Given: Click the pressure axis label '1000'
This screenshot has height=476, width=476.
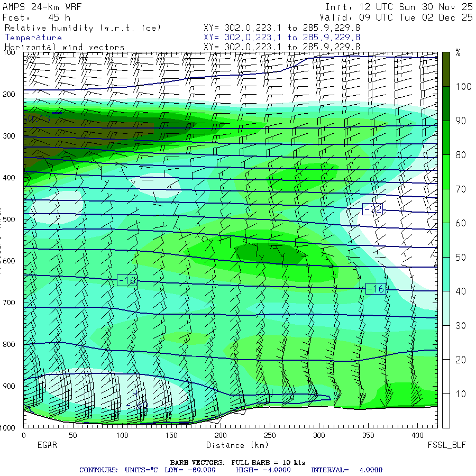Looking at the screenshot, I should [7, 428].
